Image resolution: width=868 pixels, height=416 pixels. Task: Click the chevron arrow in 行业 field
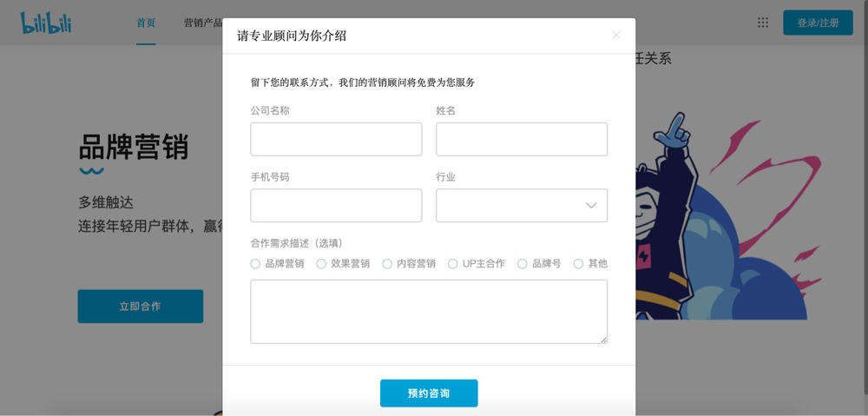tap(591, 206)
